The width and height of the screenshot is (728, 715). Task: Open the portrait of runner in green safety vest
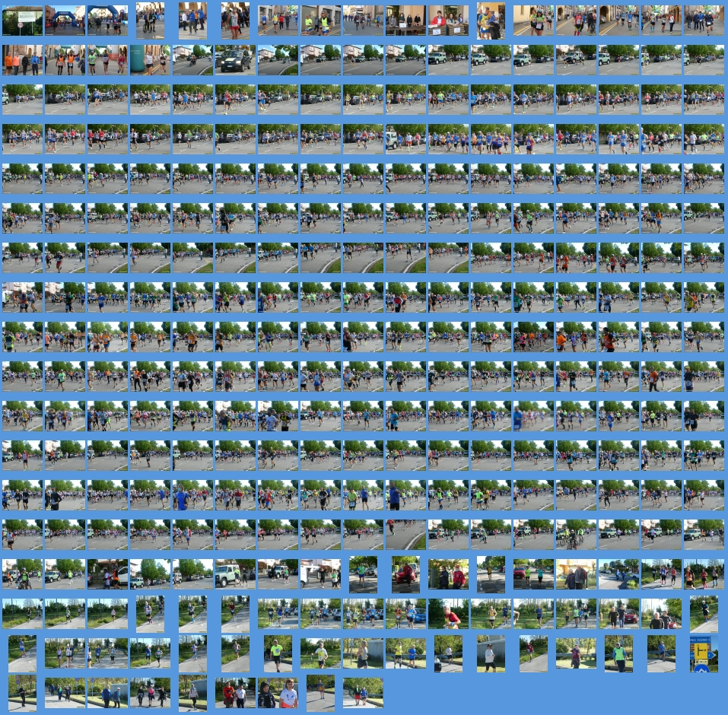point(618,654)
